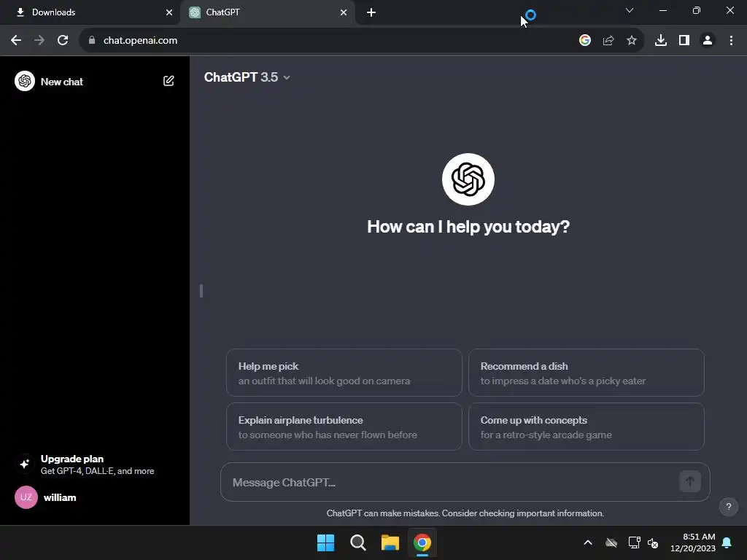This screenshot has height=560, width=747.
Task: Open the notifications bell icon
Action: click(x=727, y=542)
